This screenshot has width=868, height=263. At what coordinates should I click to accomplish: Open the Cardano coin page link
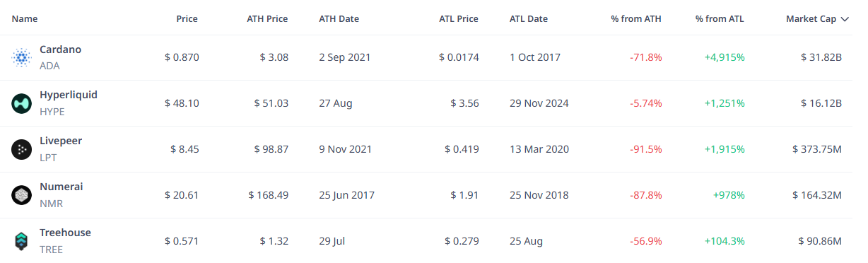click(x=60, y=49)
